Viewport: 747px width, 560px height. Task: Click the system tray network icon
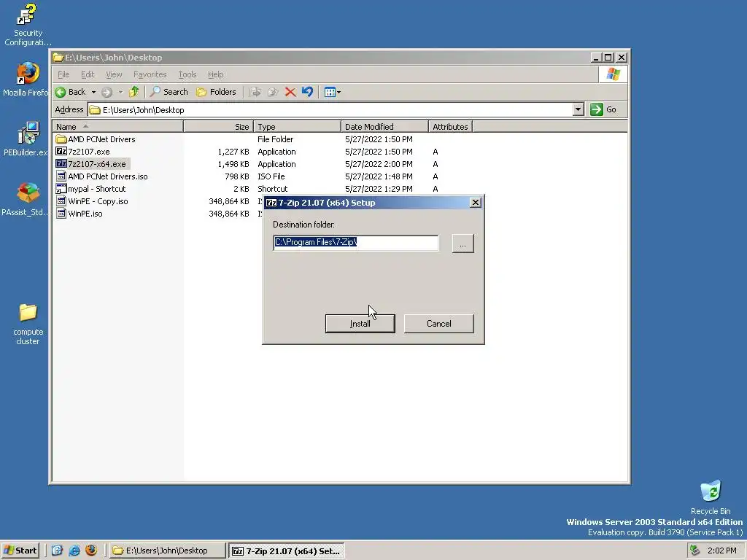pyautogui.click(x=695, y=551)
